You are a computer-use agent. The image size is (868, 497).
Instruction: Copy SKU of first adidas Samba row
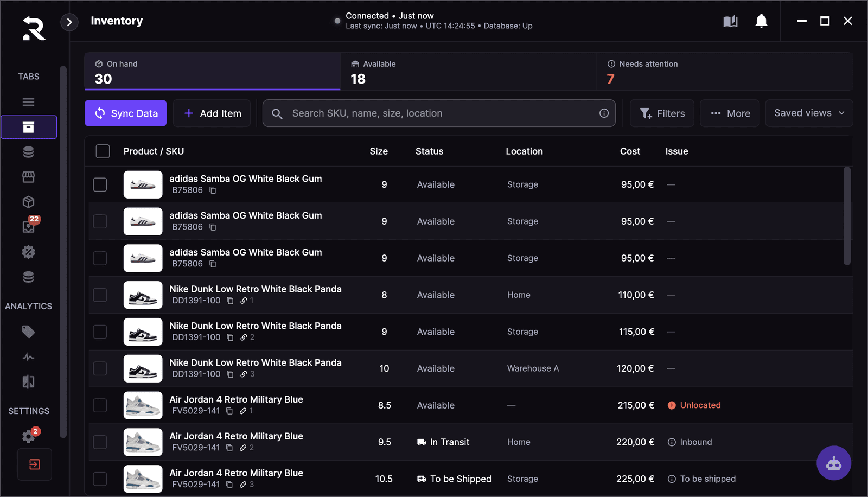coord(213,190)
